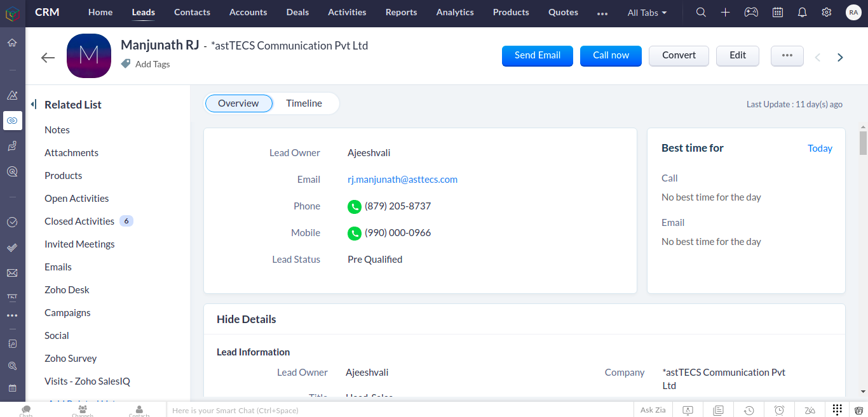Viewport: 868px width, 417px height.
Task: Click the Add Tags tag icon
Action: pyautogui.click(x=126, y=63)
